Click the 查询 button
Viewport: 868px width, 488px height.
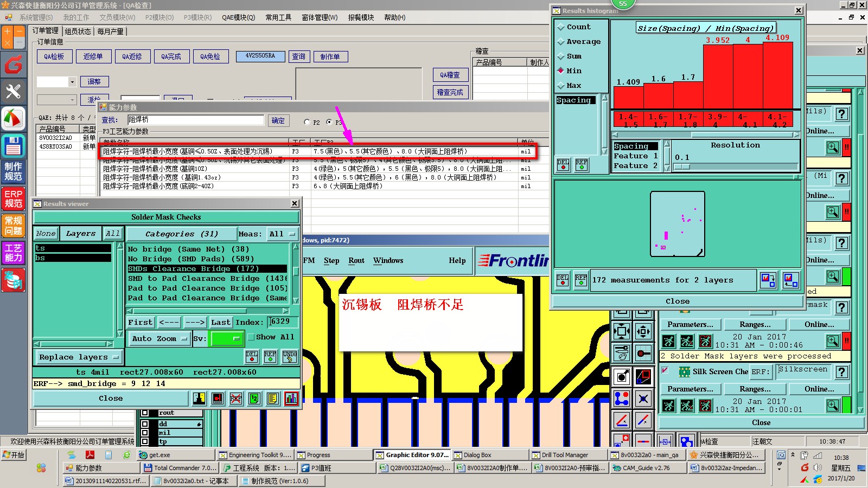[x=299, y=56]
